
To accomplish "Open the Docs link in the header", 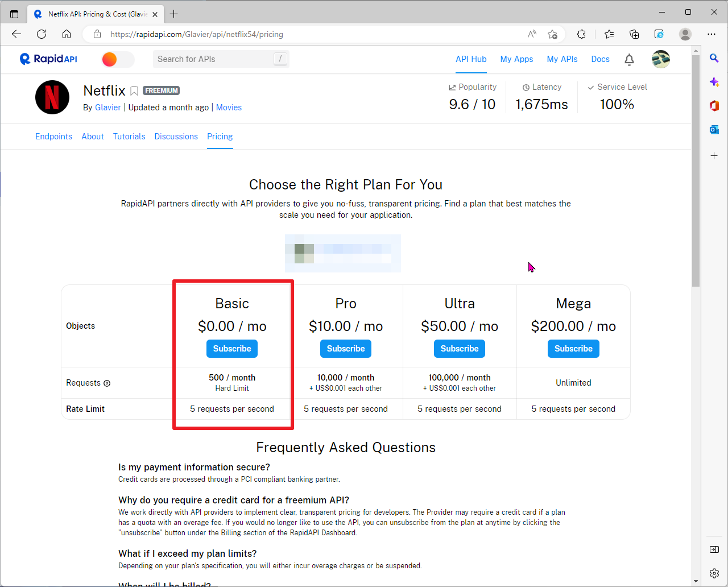I will click(x=600, y=59).
